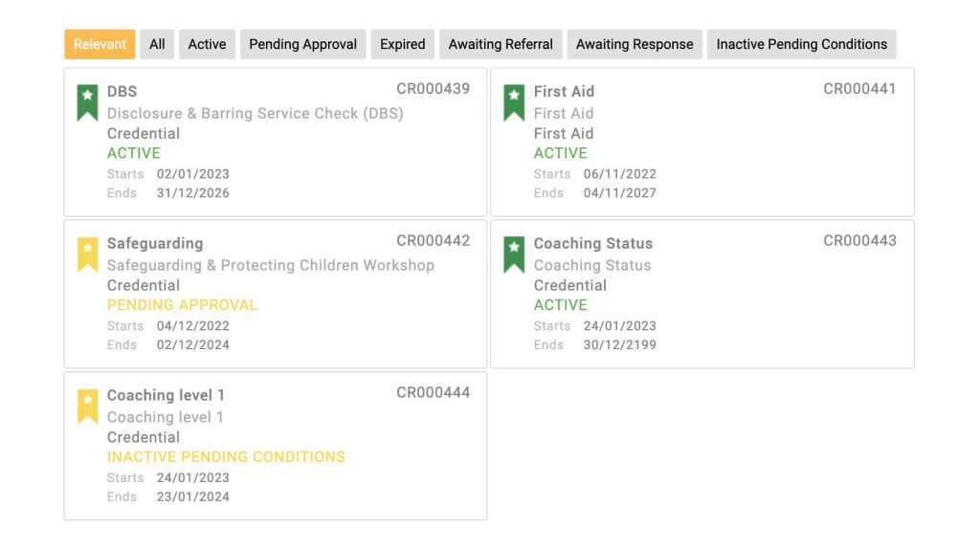Open the Safeguarding credential title

155,243
